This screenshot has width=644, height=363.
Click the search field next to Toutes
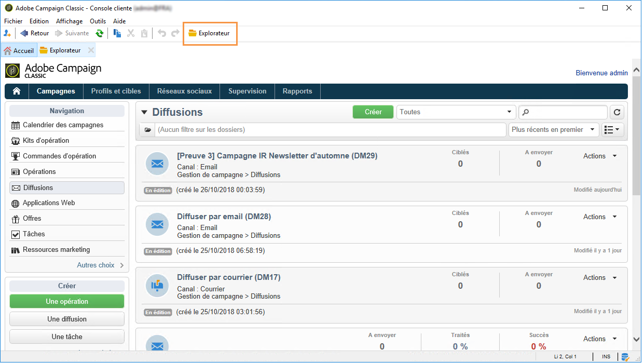[563, 112]
